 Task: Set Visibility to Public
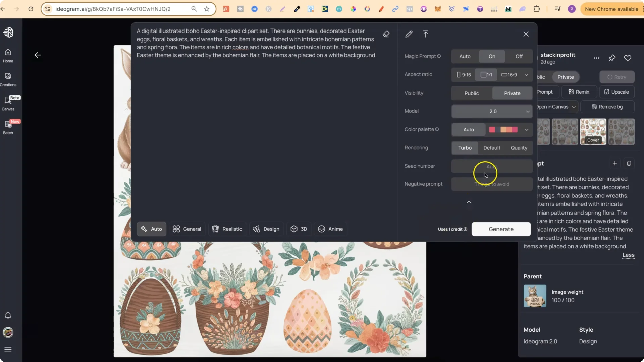click(471, 93)
